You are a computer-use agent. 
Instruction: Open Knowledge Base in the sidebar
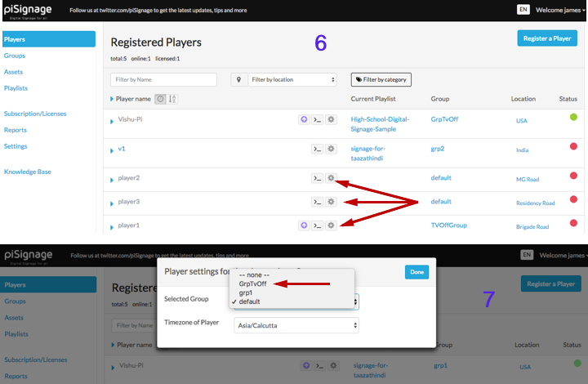click(28, 172)
